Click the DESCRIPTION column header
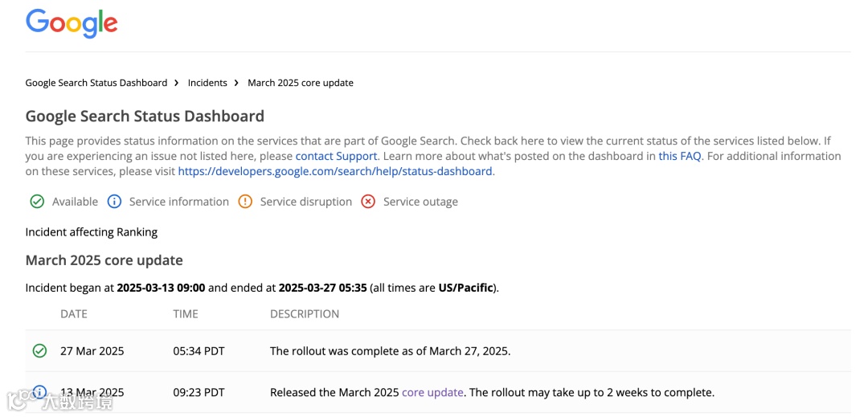868x417 pixels. click(x=305, y=314)
